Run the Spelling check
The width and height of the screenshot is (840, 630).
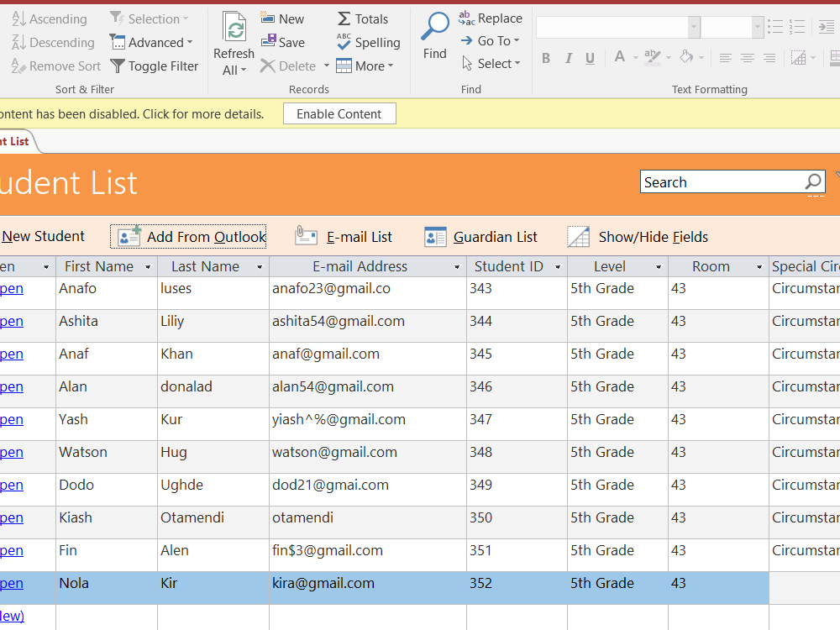point(368,42)
